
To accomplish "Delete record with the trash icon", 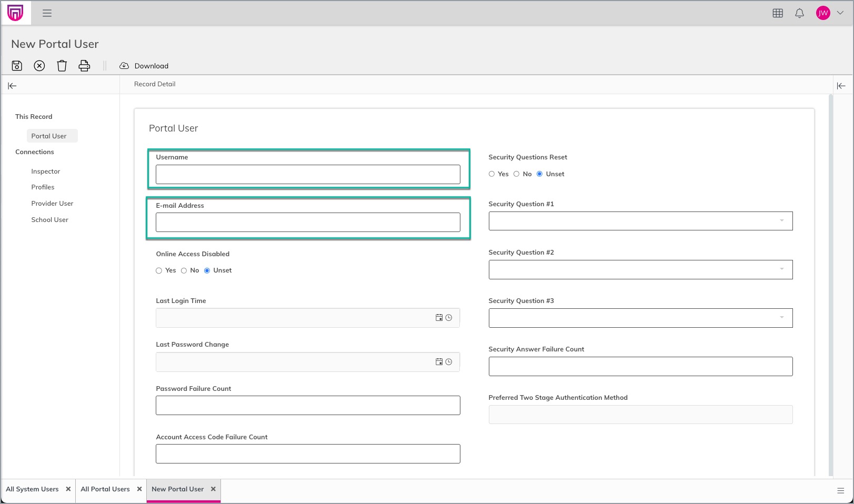I will [x=62, y=66].
